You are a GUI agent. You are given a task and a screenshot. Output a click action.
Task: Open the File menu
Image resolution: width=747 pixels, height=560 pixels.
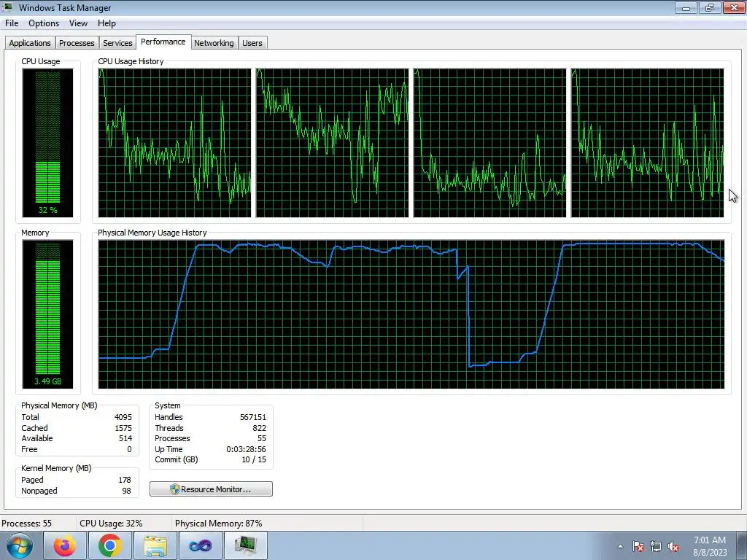click(12, 23)
